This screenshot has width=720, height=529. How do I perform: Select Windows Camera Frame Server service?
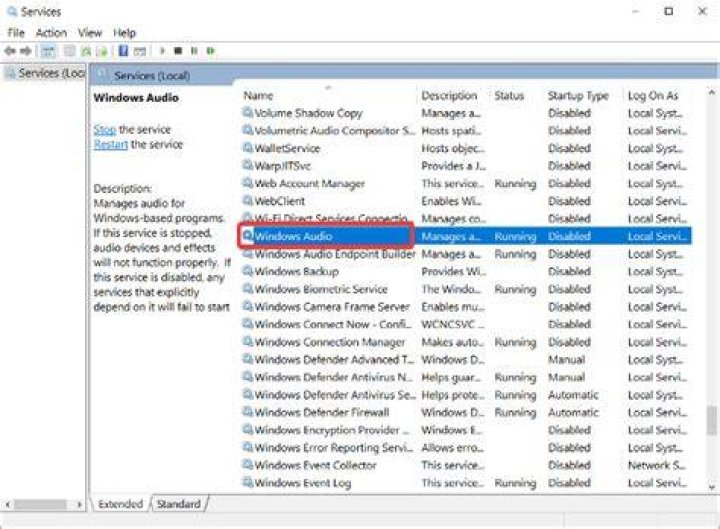coord(466,306)
